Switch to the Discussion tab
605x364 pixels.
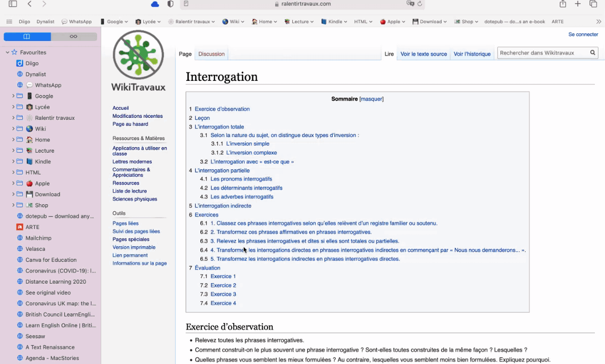coord(211,54)
